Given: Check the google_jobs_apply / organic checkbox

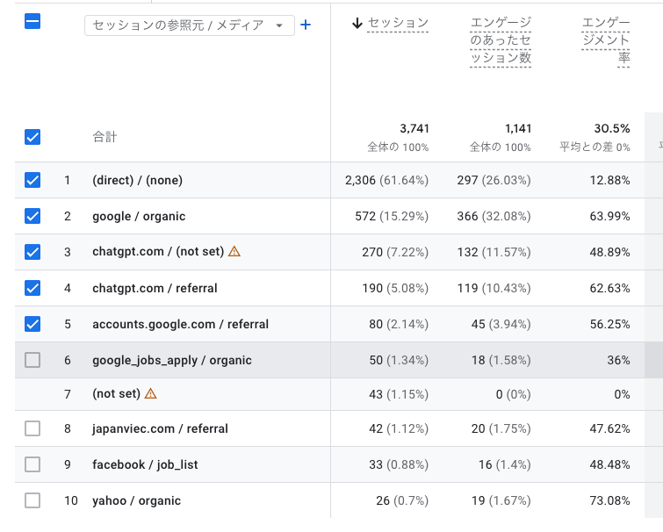Looking at the screenshot, I should point(32,360).
